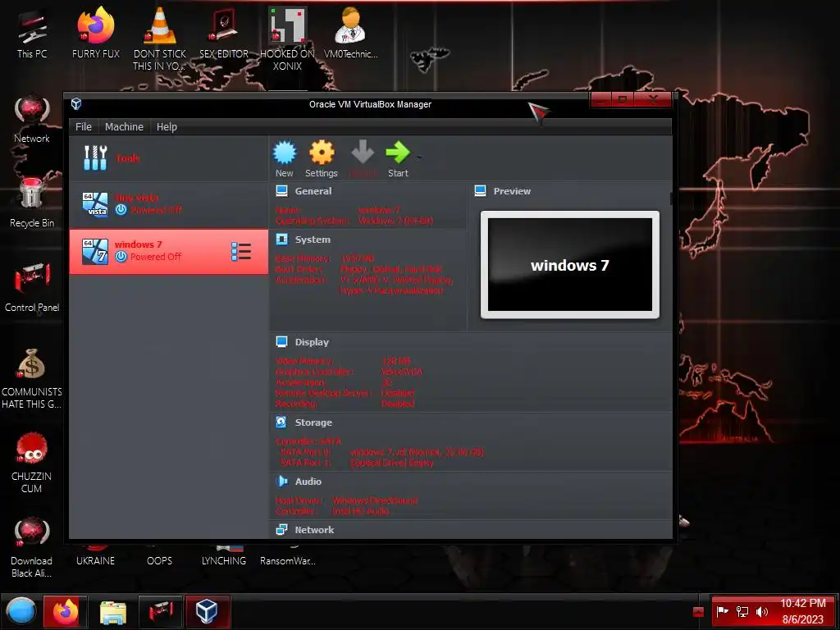The height and width of the screenshot is (630, 840).
Task: Open the Machine menu
Action: point(124,127)
